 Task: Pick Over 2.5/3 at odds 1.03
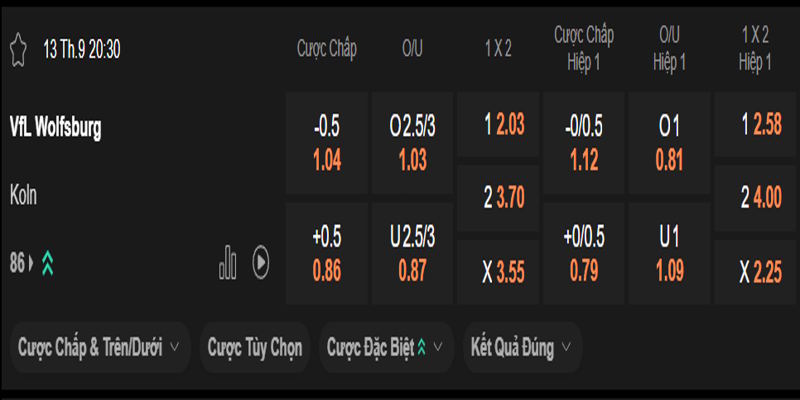(412, 142)
